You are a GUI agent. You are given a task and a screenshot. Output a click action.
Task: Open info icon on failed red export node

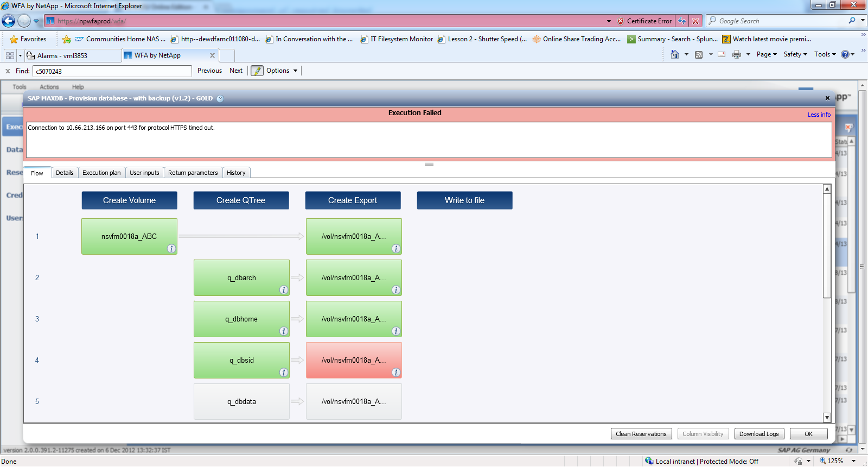396,373
